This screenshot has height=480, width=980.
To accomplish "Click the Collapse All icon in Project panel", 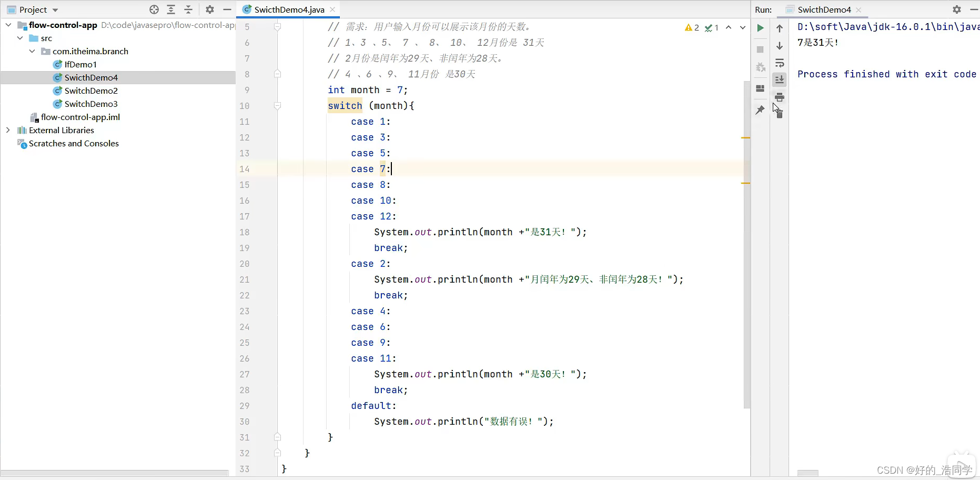I will [188, 9].
